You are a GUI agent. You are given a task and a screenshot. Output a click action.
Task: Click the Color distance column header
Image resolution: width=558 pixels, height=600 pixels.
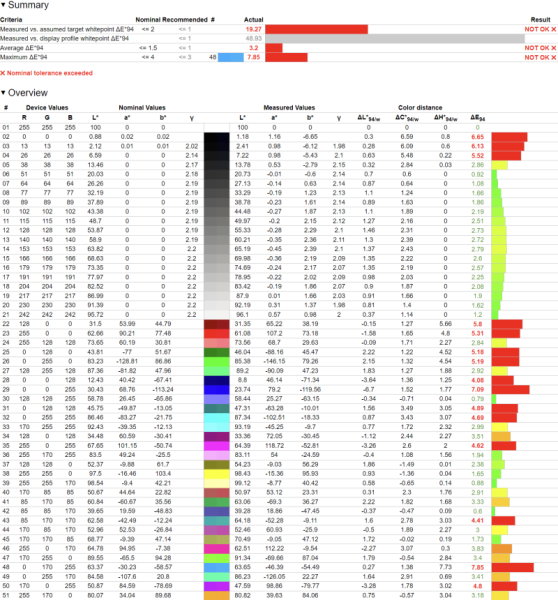(420, 108)
